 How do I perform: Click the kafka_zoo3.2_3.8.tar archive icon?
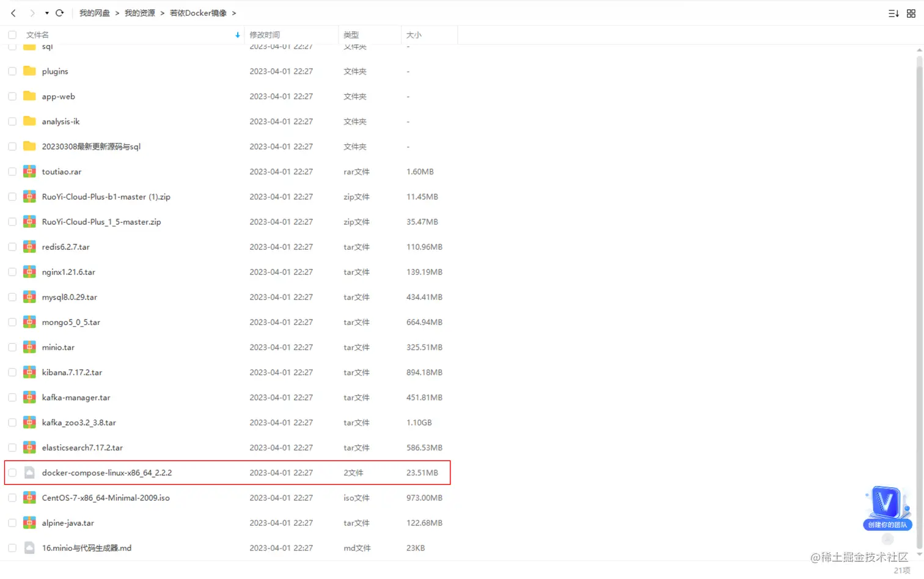point(29,422)
